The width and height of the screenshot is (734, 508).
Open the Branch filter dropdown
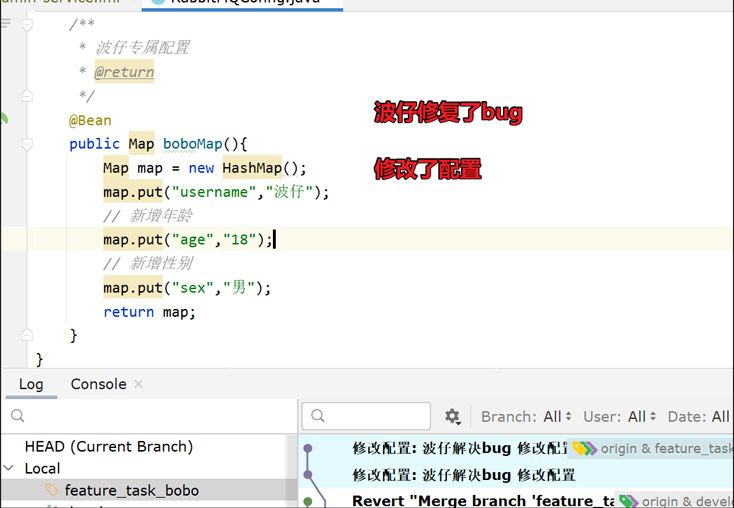(x=526, y=416)
